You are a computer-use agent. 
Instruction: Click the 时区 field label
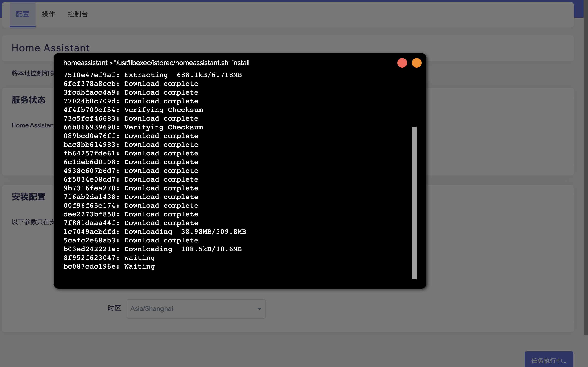tap(114, 308)
